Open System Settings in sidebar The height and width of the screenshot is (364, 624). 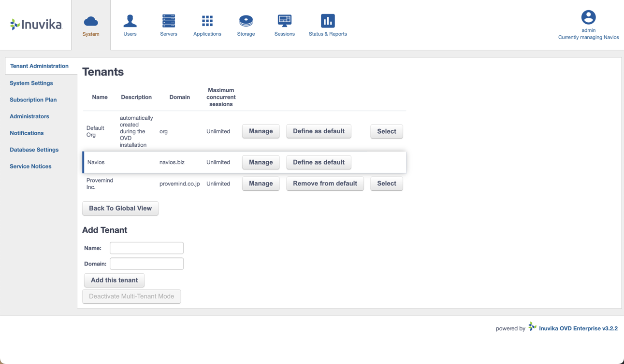point(31,83)
